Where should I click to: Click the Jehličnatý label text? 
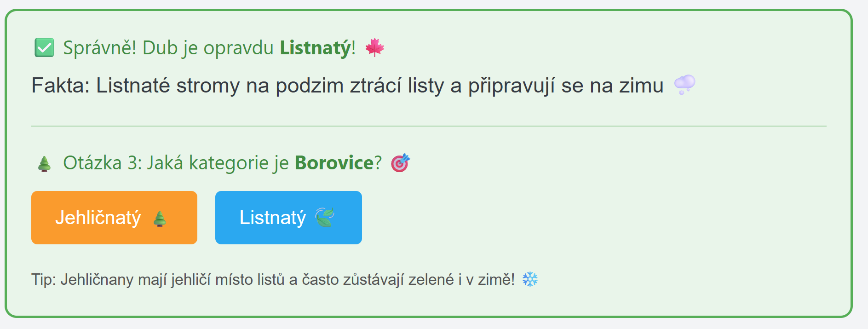click(98, 218)
